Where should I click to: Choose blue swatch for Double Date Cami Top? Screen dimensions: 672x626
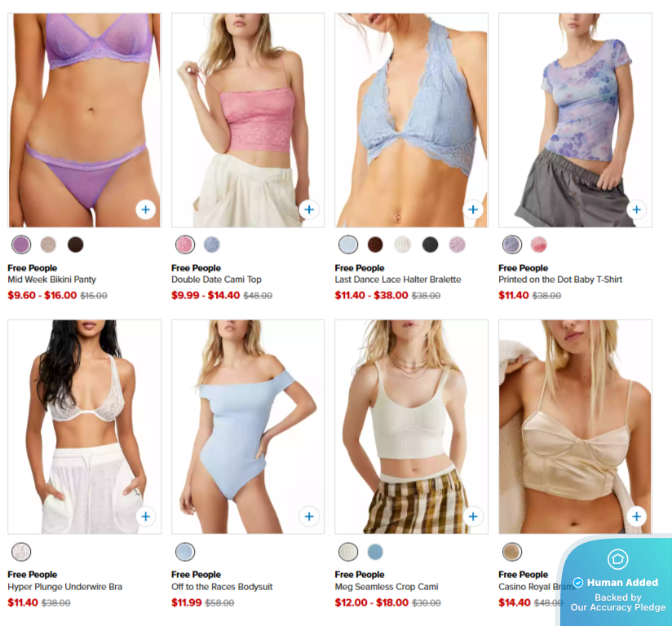pos(212,245)
